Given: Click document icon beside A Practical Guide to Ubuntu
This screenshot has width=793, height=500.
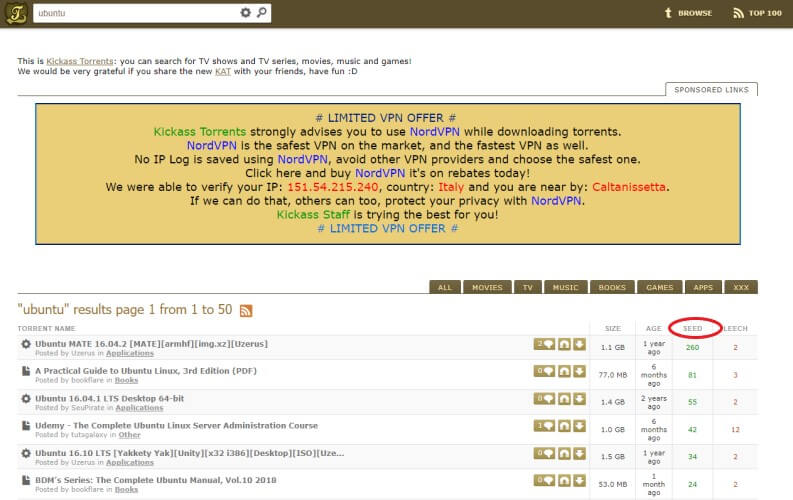Looking at the screenshot, I should pos(26,371).
